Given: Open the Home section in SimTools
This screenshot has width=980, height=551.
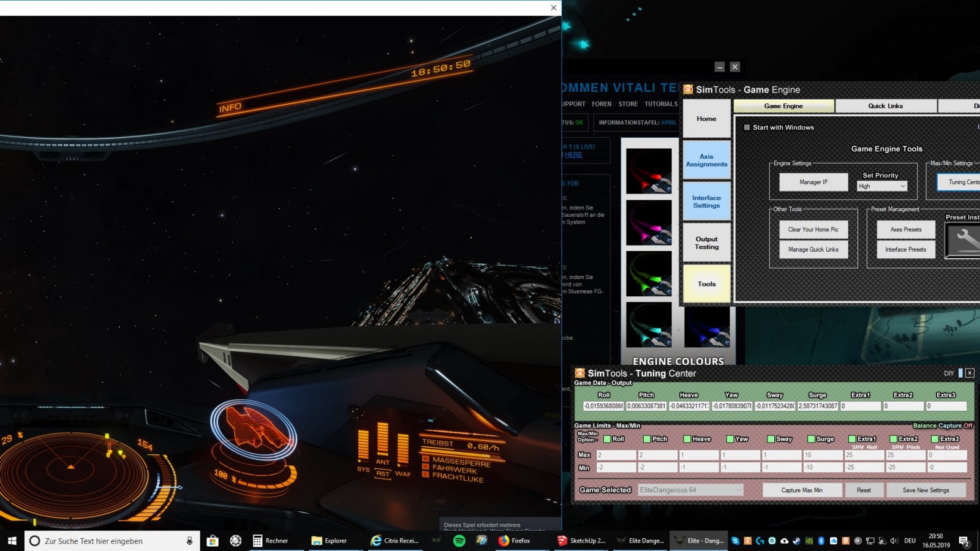Looking at the screenshot, I should pos(706,119).
